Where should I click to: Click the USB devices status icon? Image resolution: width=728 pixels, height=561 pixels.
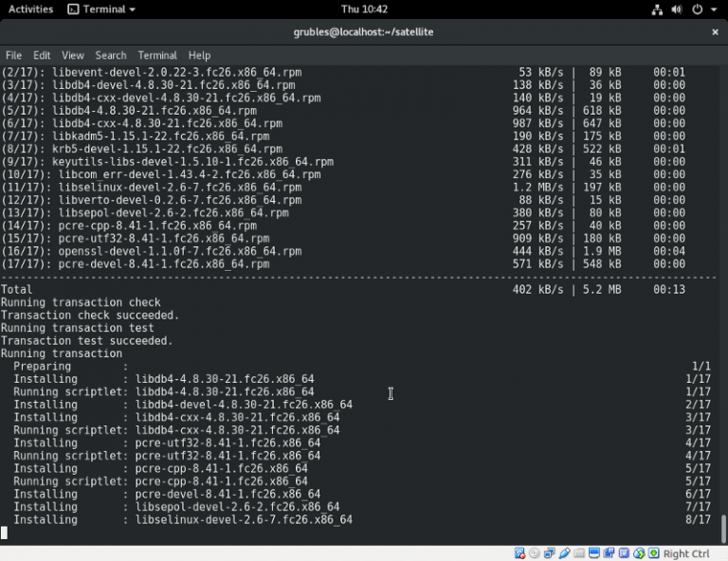(565, 553)
